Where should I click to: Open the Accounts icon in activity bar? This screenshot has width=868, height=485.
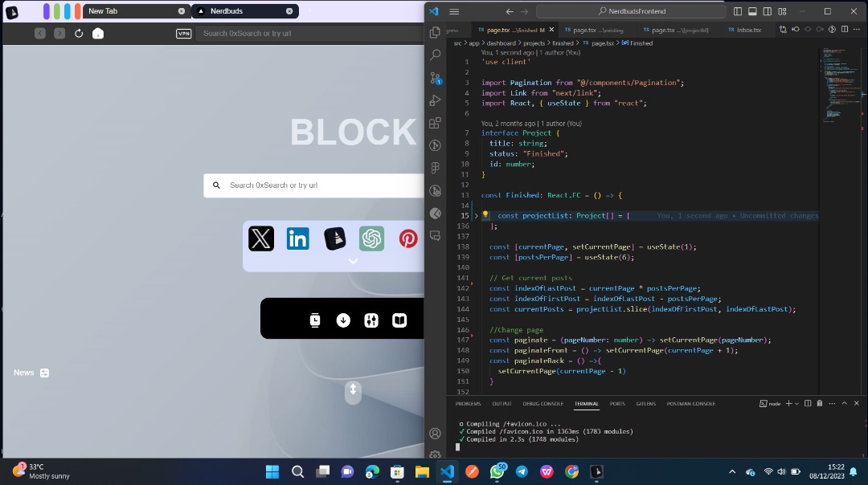[435, 434]
